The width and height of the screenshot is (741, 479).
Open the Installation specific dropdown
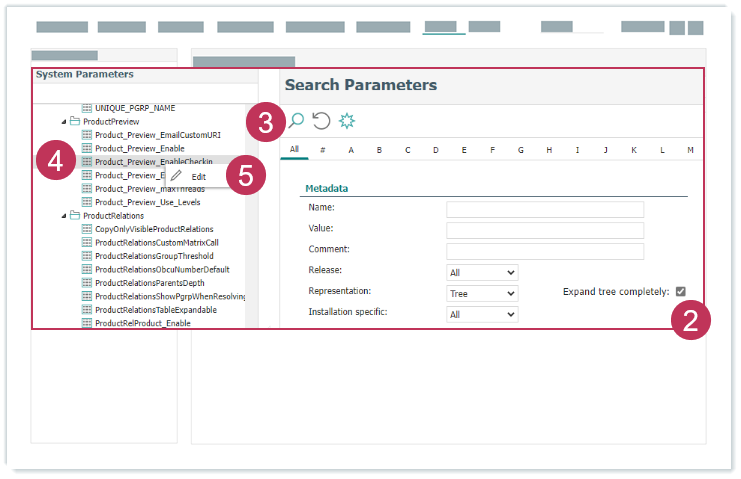[x=482, y=314]
